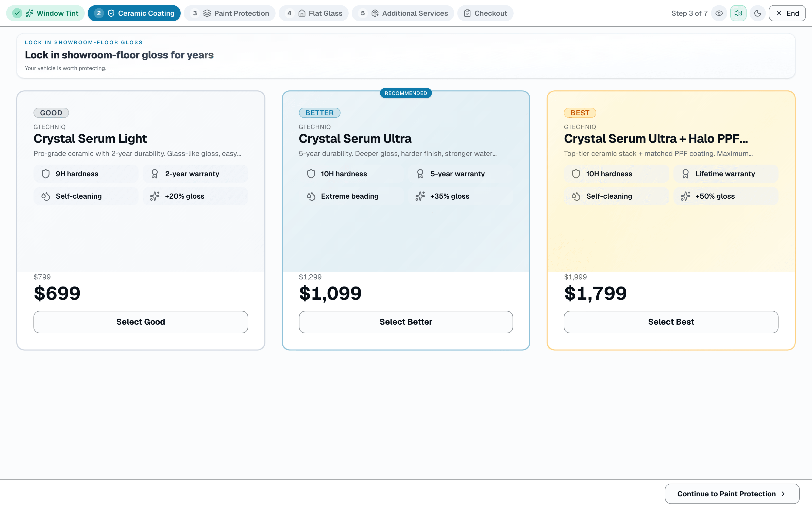Click the Crystal Serum Light title

[90, 139]
